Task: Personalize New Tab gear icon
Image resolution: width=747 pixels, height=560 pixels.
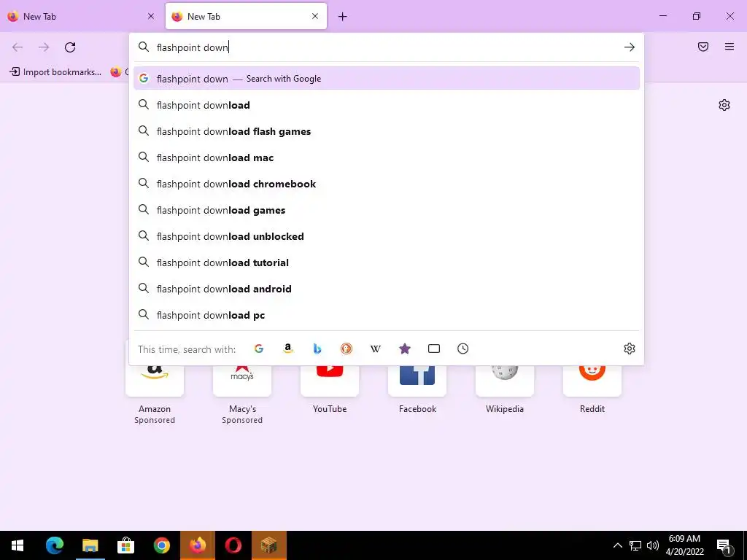Action: click(724, 105)
